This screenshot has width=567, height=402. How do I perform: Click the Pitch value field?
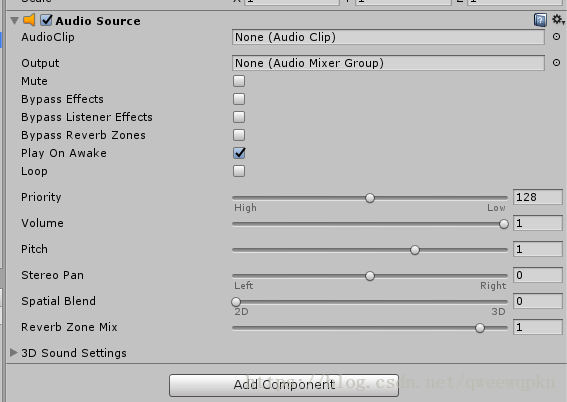[538, 249]
